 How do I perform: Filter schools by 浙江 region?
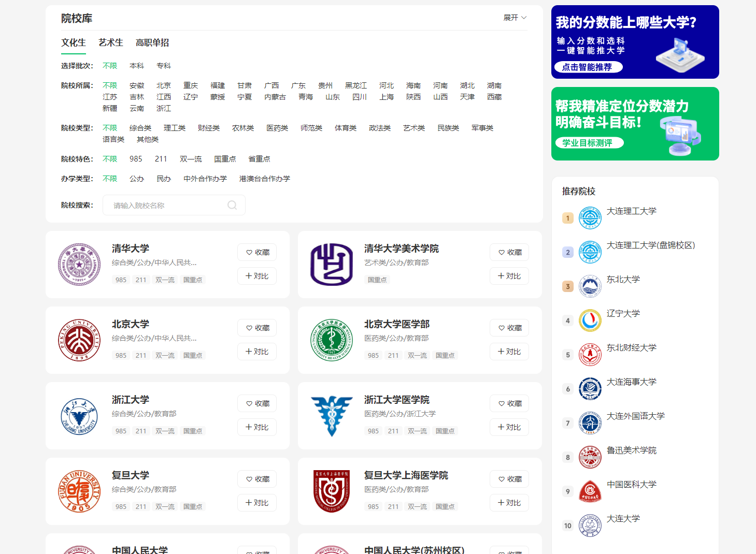point(164,108)
